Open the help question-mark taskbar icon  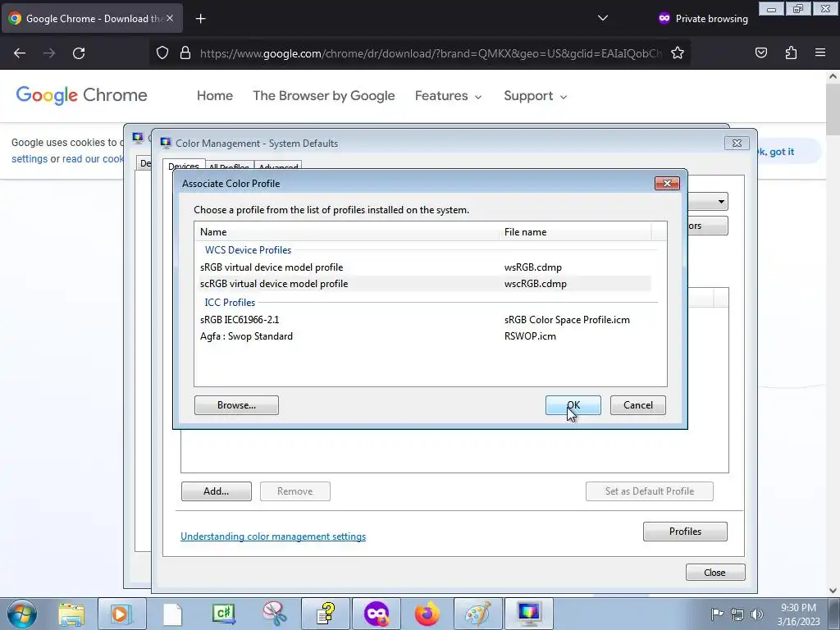pos(325,614)
